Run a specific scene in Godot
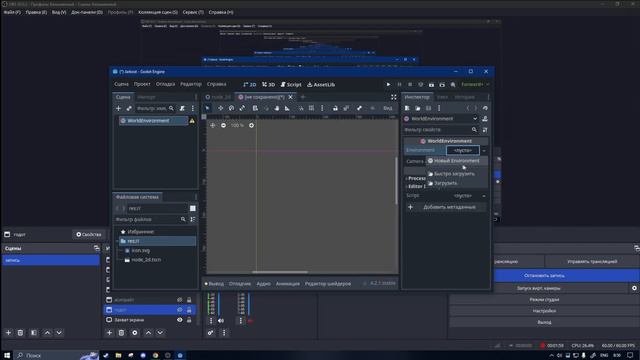The width and height of the screenshot is (640, 360). pos(442,84)
